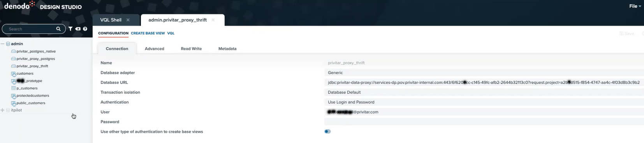
Task: Select the _prototype view
Action: tap(29, 81)
